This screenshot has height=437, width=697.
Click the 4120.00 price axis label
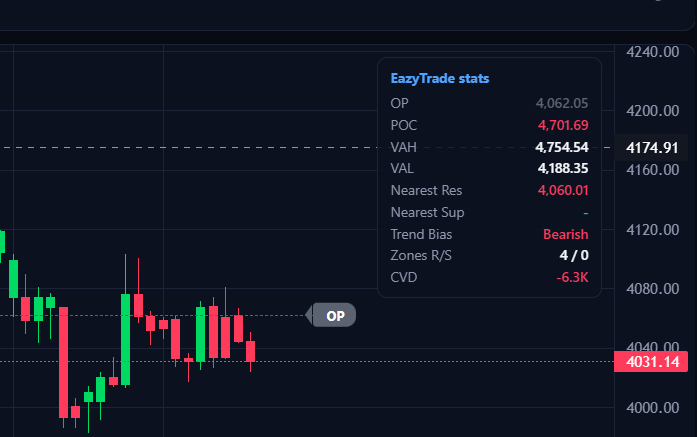[653, 230]
